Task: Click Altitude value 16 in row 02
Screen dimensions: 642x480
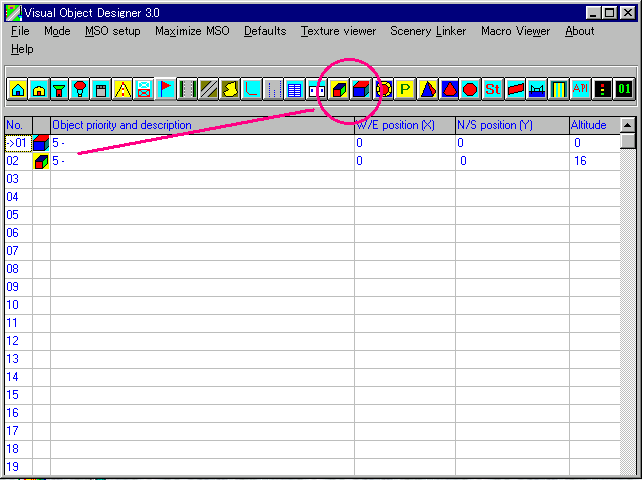Action: (x=595, y=161)
